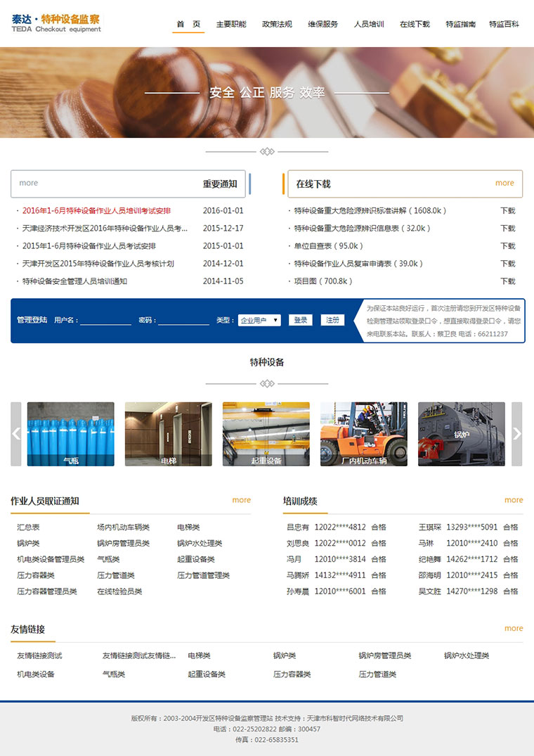Download the 单位自查表 file via 下载
The width and height of the screenshot is (534, 756).
[x=508, y=246]
